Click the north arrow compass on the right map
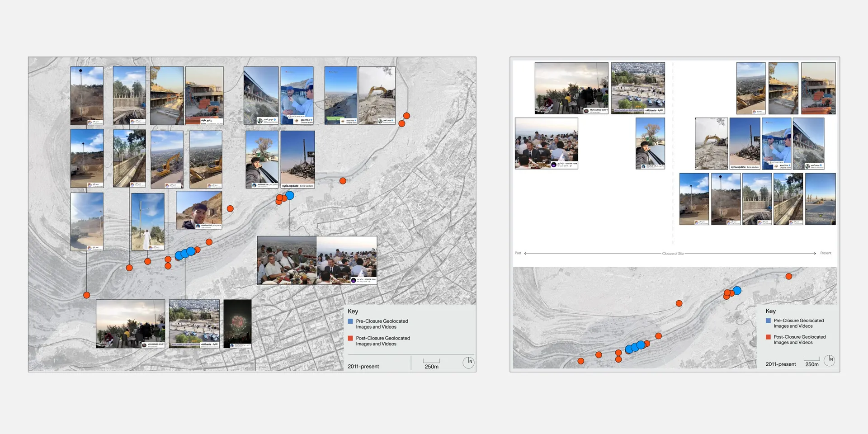Viewport: 868px width, 434px height. [x=829, y=360]
